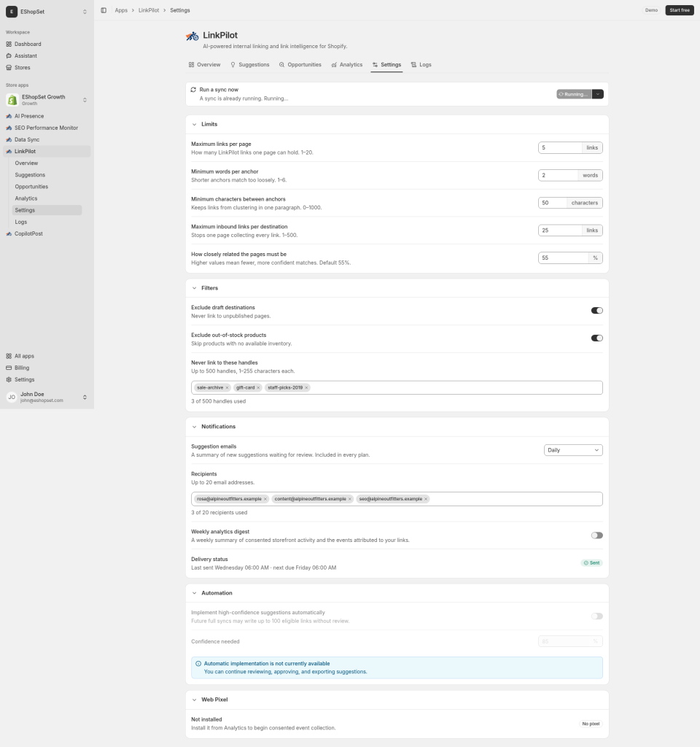The width and height of the screenshot is (700, 747).
Task: Click the SEO Performance Monitor icon
Action: (9, 128)
